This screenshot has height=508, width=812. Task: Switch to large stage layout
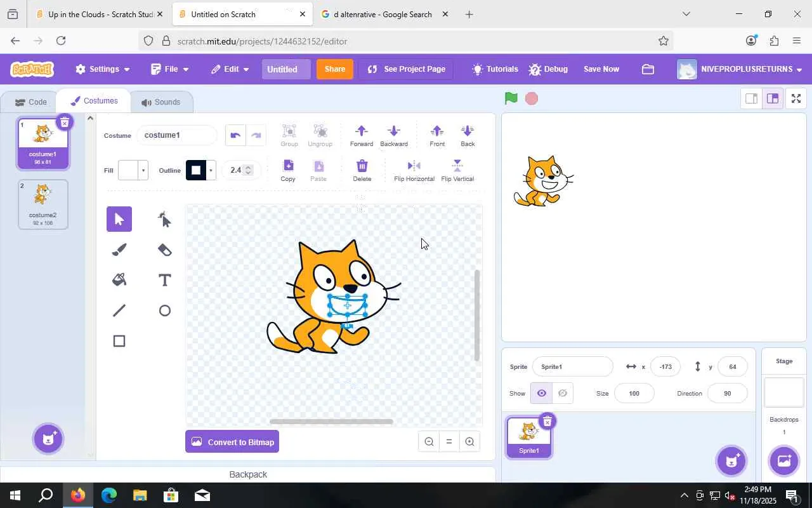point(772,98)
